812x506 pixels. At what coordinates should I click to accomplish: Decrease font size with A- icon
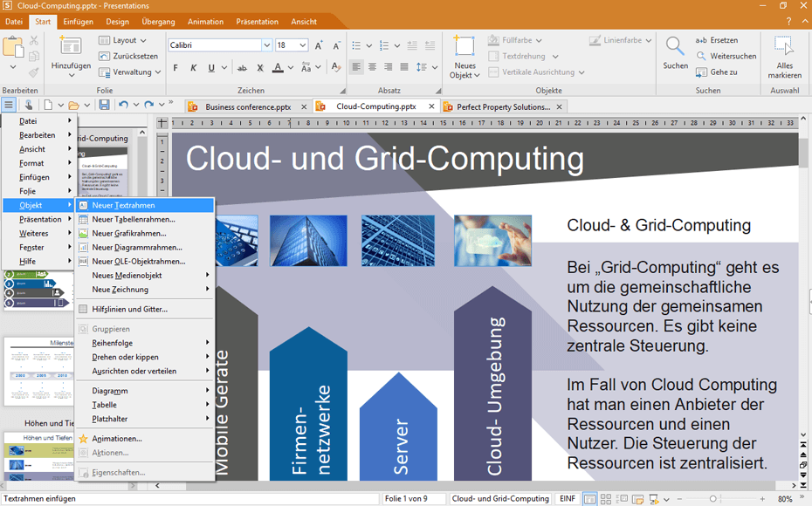click(337, 45)
